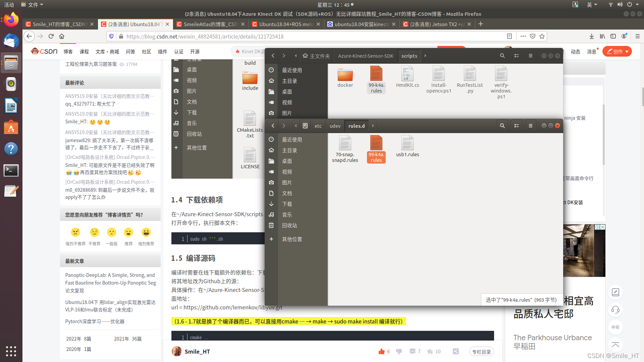Toggle the Firefox sidebar icon
The height and width of the screenshot is (362, 644).
(613, 36)
